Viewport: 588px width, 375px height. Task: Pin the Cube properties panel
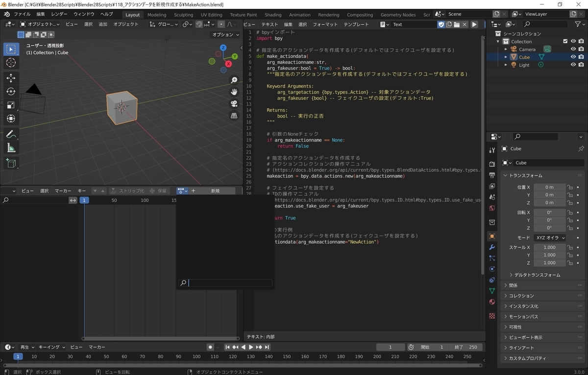pyautogui.click(x=581, y=149)
